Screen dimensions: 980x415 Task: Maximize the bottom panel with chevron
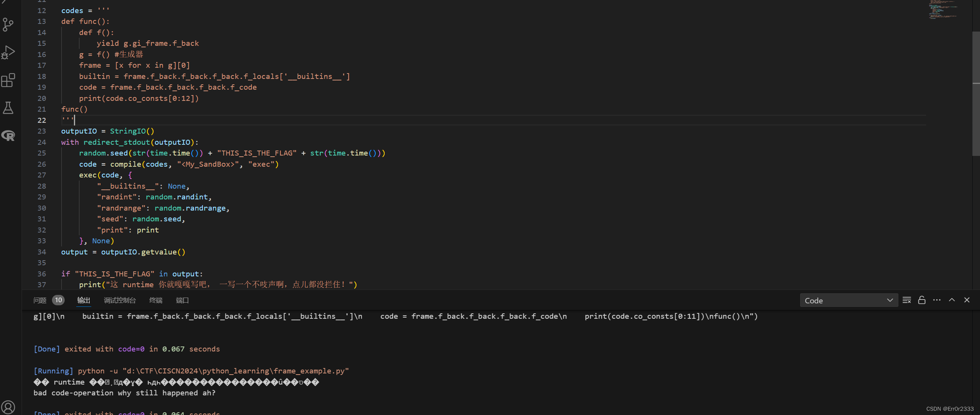click(952, 300)
